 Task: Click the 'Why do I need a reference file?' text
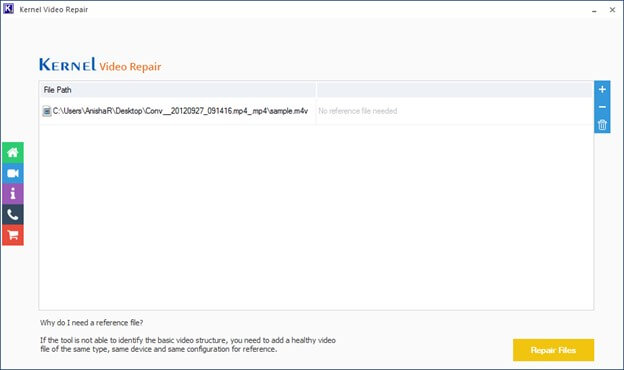tap(92, 323)
